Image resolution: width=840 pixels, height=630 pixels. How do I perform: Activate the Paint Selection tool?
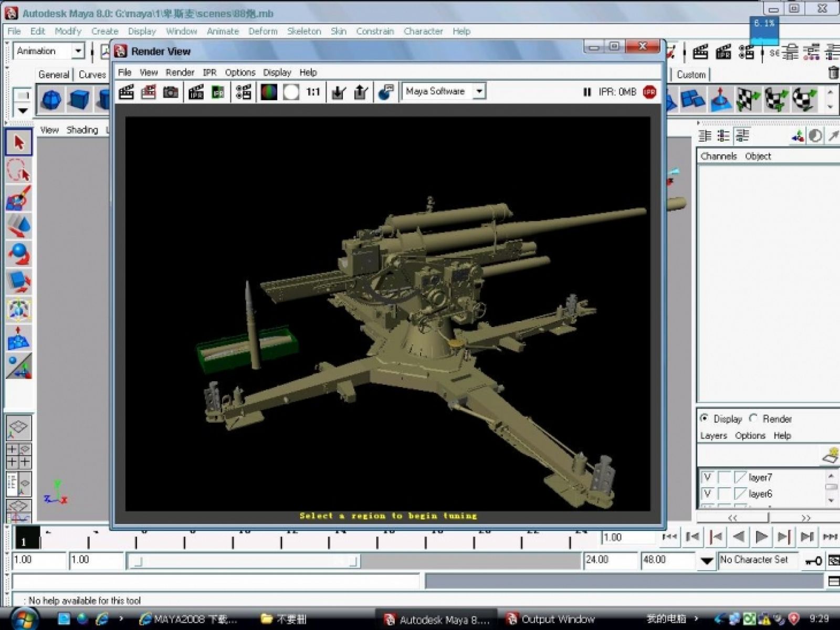point(18,199)
